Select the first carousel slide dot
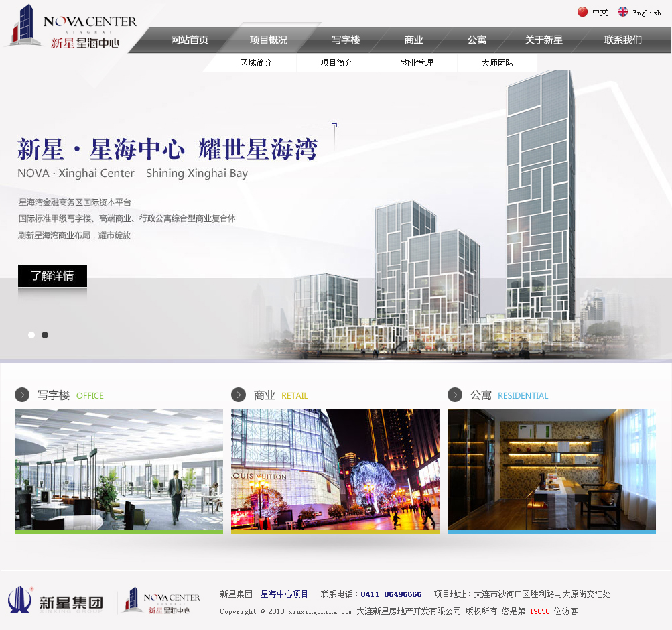 31,335
